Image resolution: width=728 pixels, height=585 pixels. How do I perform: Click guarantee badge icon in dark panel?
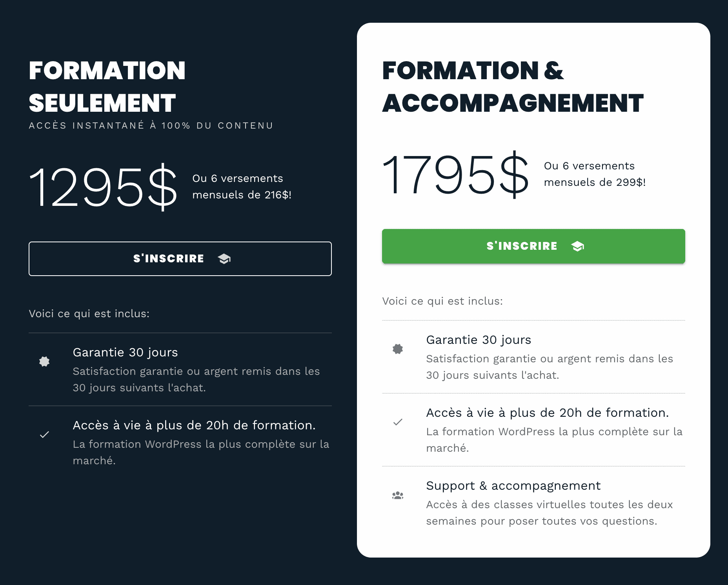44,362
